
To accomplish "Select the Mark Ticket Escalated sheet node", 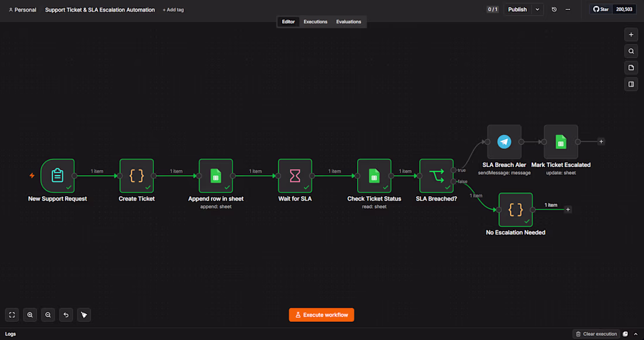I will (x=561, y=142).
